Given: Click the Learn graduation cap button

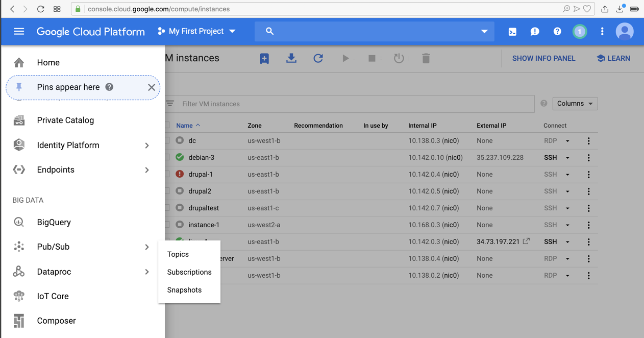Looking at the screenshot, I should pyautogui.click(x=613, y=58).
